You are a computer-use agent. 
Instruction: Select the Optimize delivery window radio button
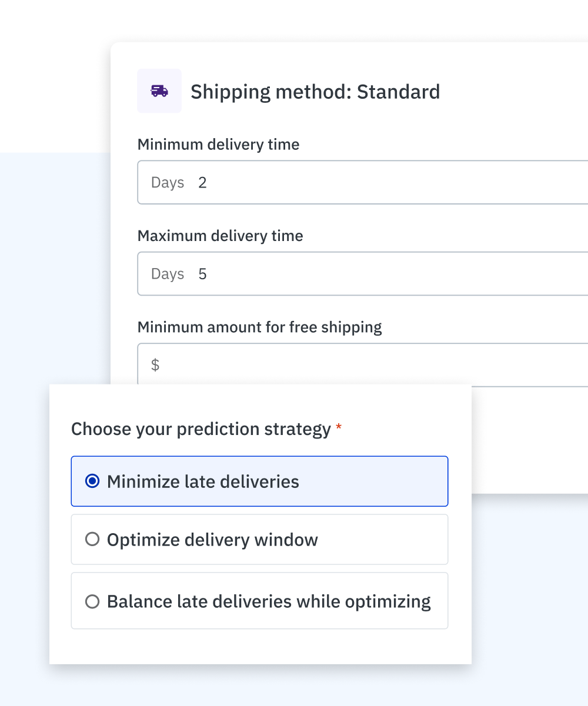tap(92, 540)
